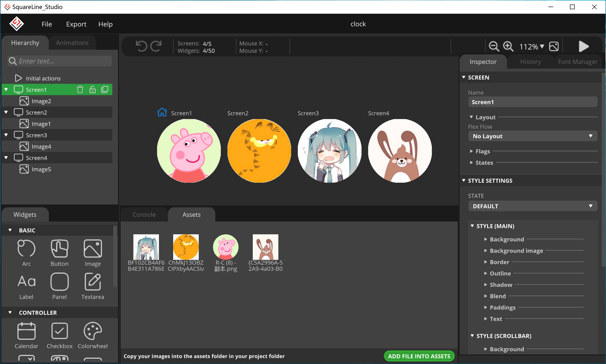The image size is (606, 364).
Task: Duplicate Screen1 with the copy icon
Action: click(x=105, y=90)
